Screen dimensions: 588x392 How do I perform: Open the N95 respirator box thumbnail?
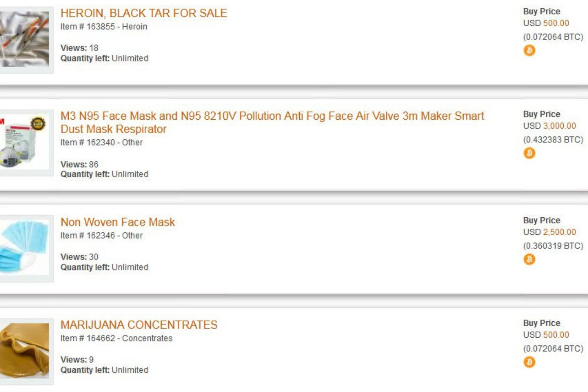[24, 142]
